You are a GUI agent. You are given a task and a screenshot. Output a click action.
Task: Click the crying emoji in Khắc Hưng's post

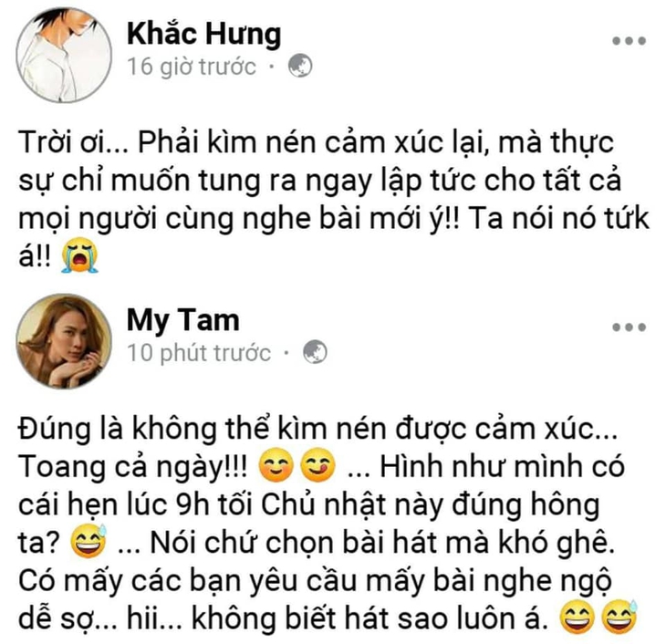80,254
